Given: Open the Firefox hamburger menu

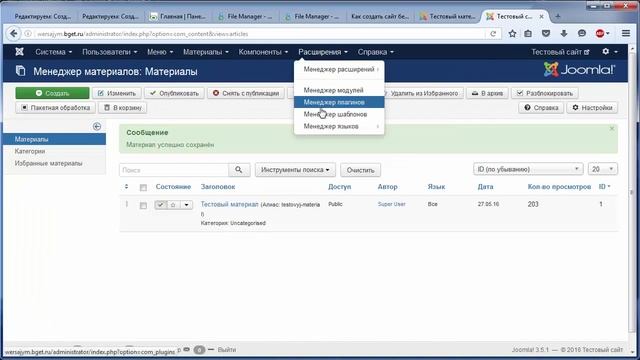Looking at the screenshot, I should pos(626,33).
